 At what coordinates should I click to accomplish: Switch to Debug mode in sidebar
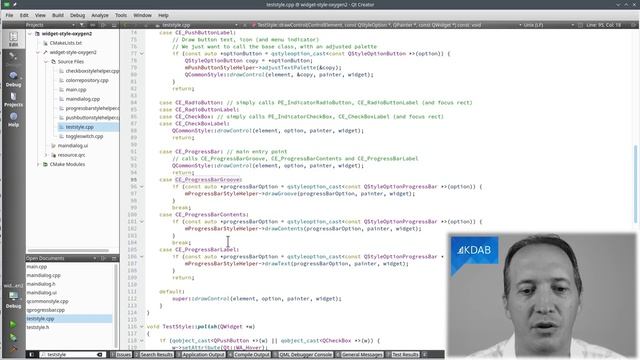coord(13,79)
